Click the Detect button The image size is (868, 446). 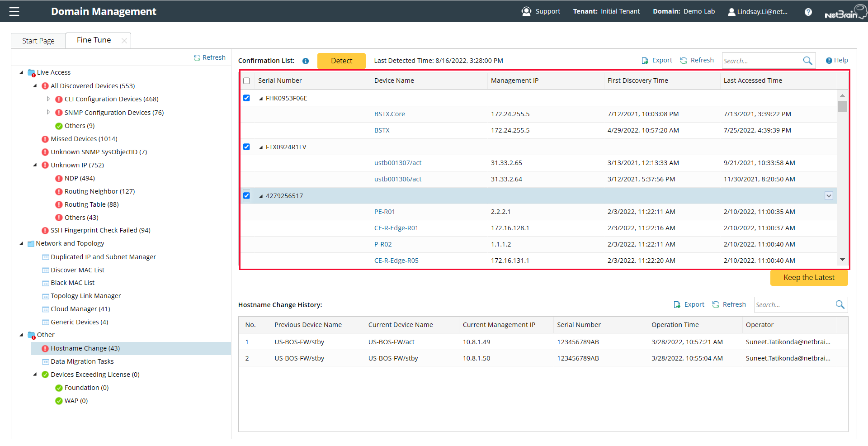(341, 61)
